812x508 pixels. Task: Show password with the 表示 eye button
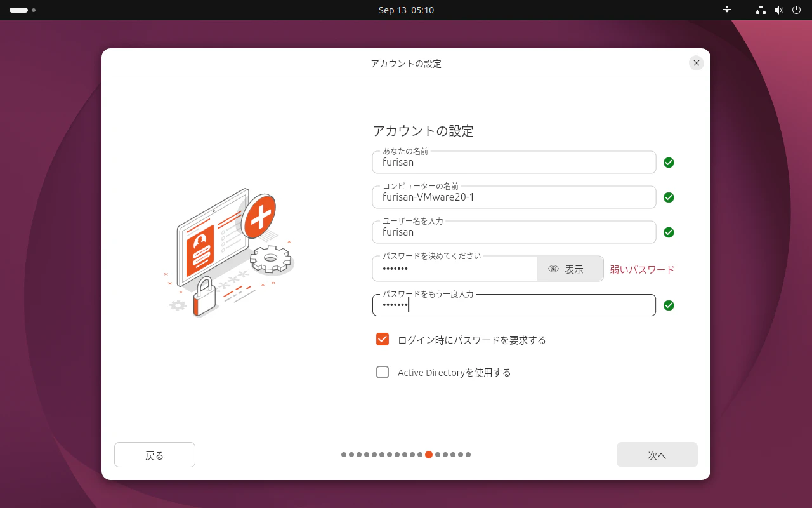tap(570, 269)
